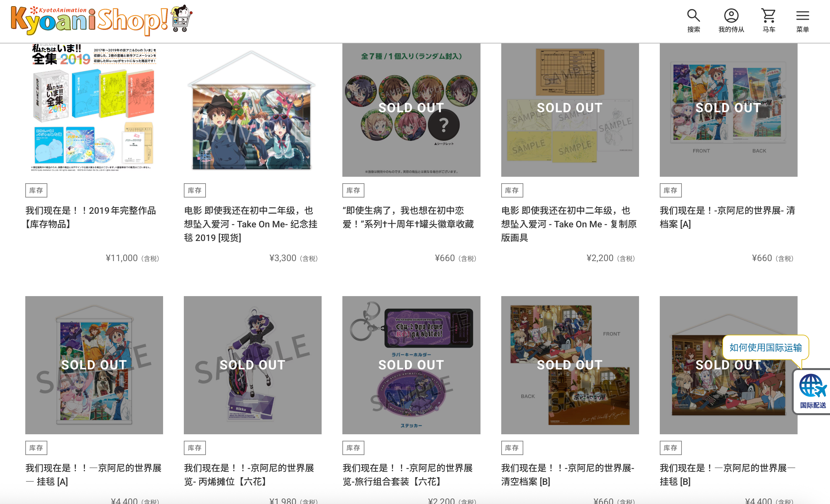The width and height of the screenshot is (830, 504).
Task: Open the shopping cart icon
Action: click(x=768, y=16)
